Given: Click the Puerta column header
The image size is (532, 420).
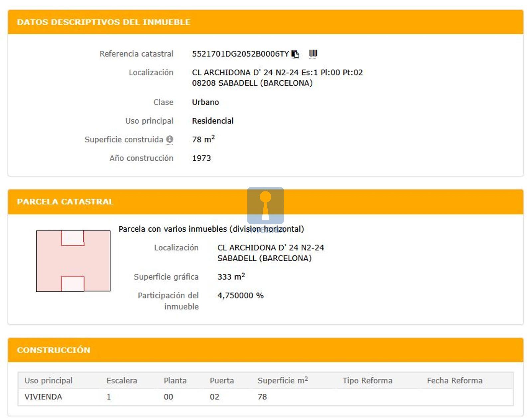Looking at the screenshot, I should [222, 381].
